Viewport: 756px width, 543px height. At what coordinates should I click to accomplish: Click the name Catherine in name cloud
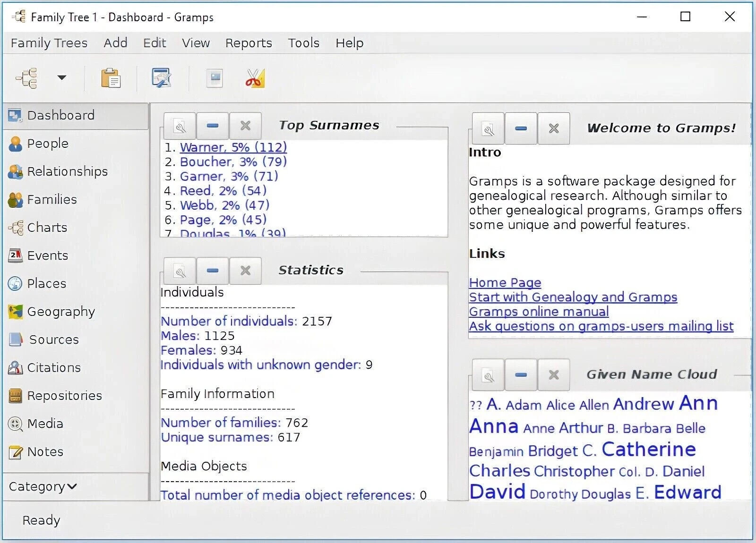[649, 449]
